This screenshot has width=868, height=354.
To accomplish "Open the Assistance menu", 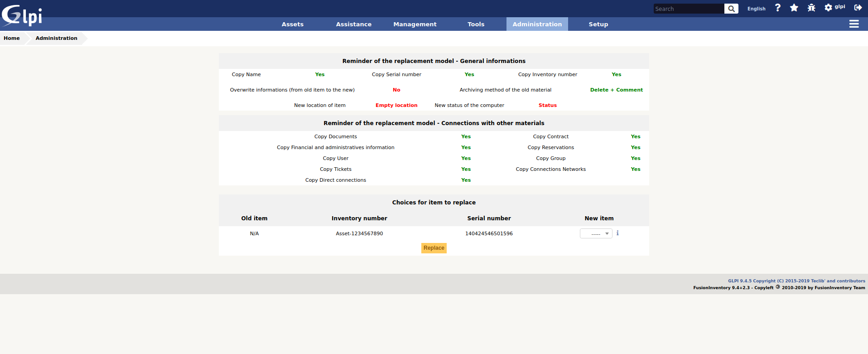I will point(353,24).
